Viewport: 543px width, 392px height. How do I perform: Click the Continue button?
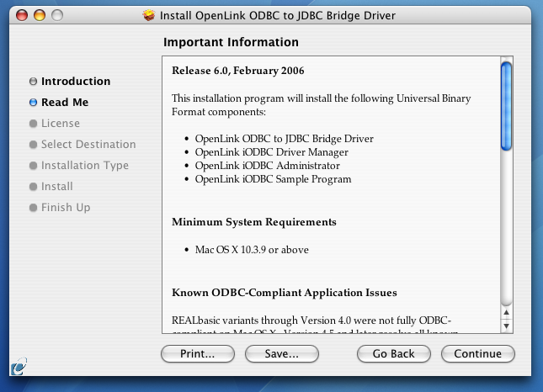(x=478, y=353)
